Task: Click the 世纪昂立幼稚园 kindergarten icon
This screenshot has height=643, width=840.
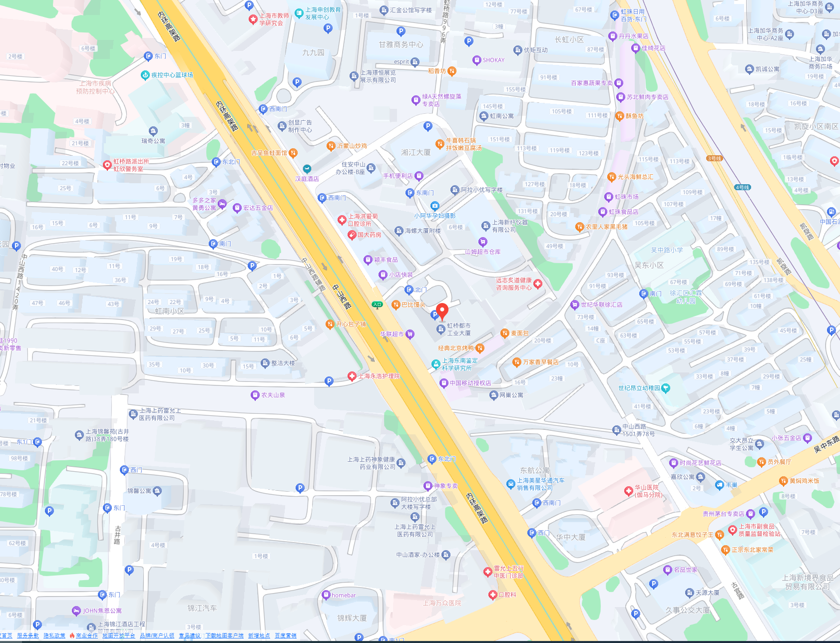Action: coord(665,388)
